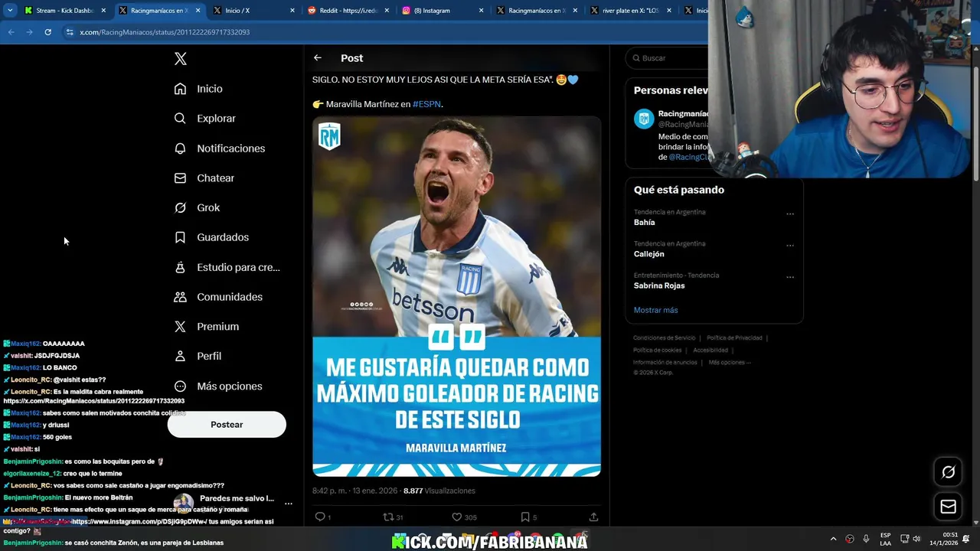The height and width of the screenshot is (551, 980).
Task: Go back with the Post arrow
Action: coord(318,58)
